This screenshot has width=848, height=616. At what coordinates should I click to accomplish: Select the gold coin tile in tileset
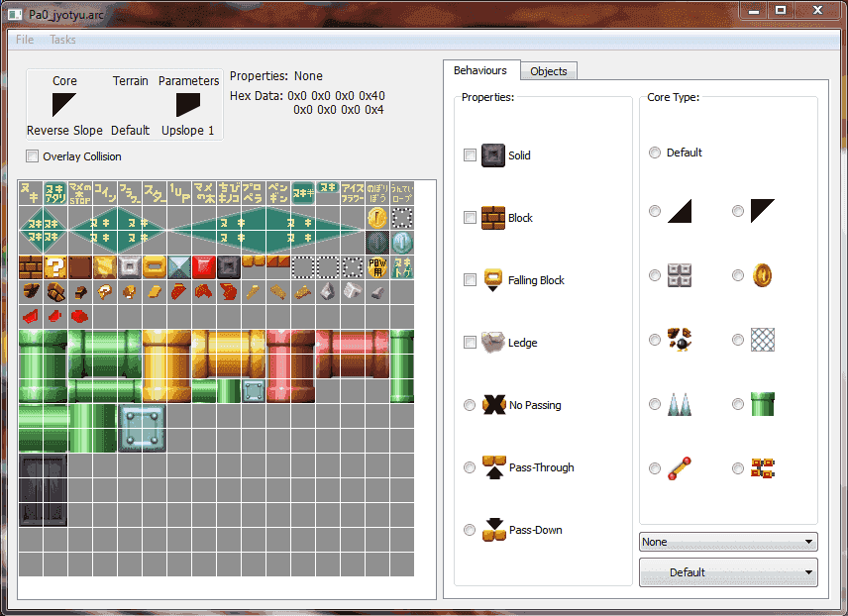click(x=377, y=218)
